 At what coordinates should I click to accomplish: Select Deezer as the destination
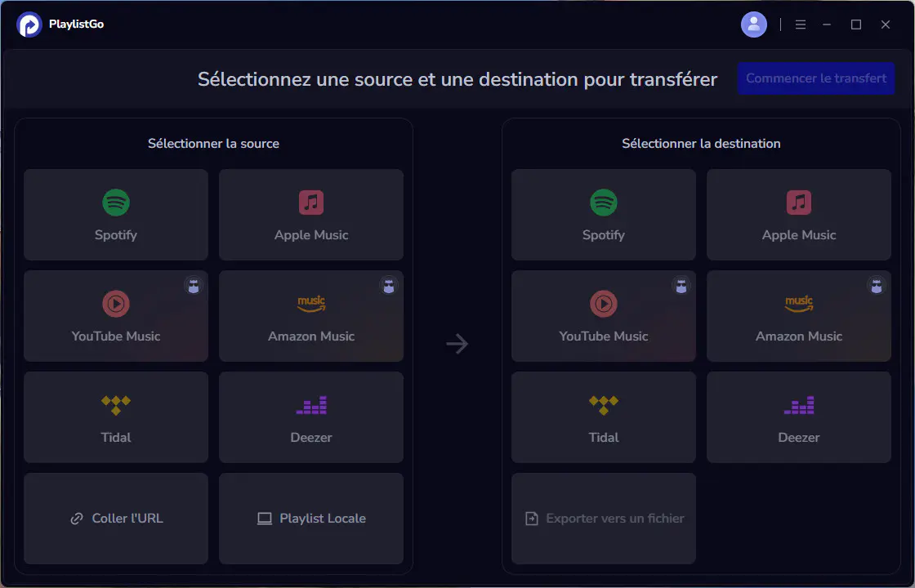(798, 417)
